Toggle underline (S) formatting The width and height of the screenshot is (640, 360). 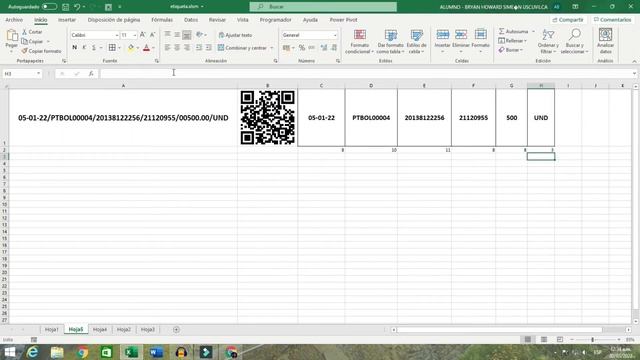tap(93, 48)
